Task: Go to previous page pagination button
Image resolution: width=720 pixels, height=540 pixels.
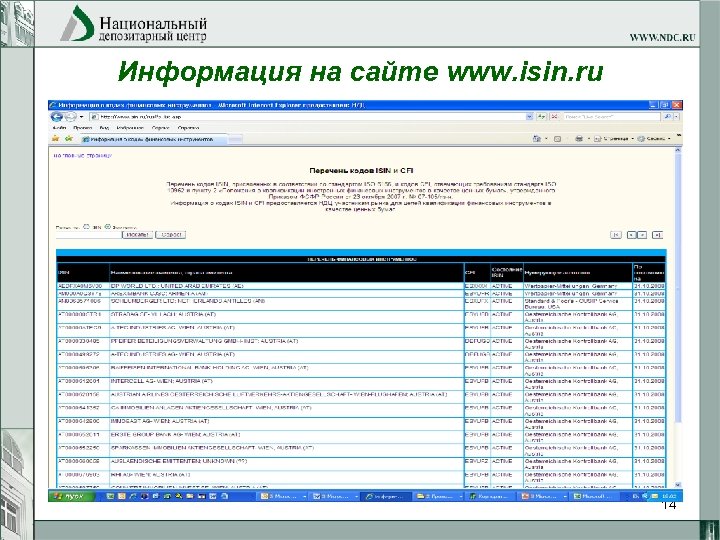Action: coord(631,235)
